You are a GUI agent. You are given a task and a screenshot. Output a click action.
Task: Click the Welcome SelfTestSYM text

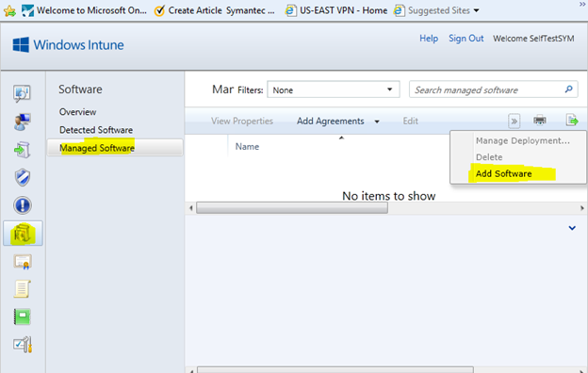point(533,39)
